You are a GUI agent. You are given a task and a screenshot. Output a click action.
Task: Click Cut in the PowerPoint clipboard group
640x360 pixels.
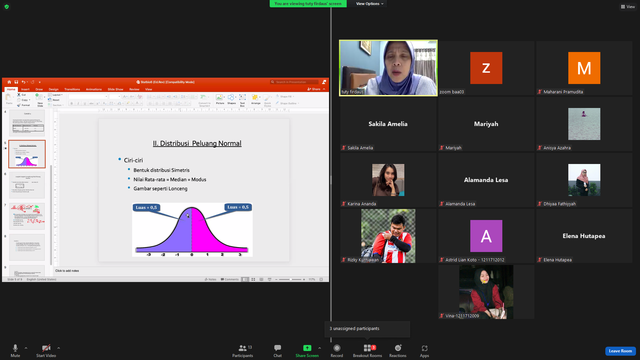21,95
